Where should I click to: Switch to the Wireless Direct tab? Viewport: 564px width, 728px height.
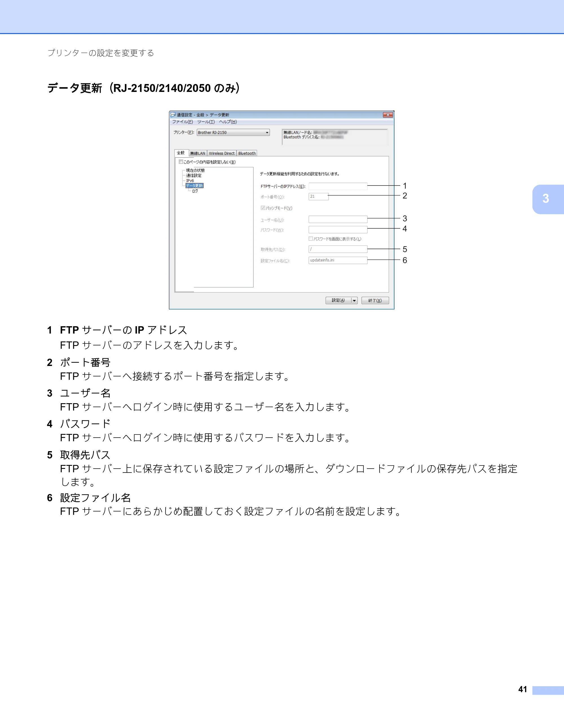222,153
